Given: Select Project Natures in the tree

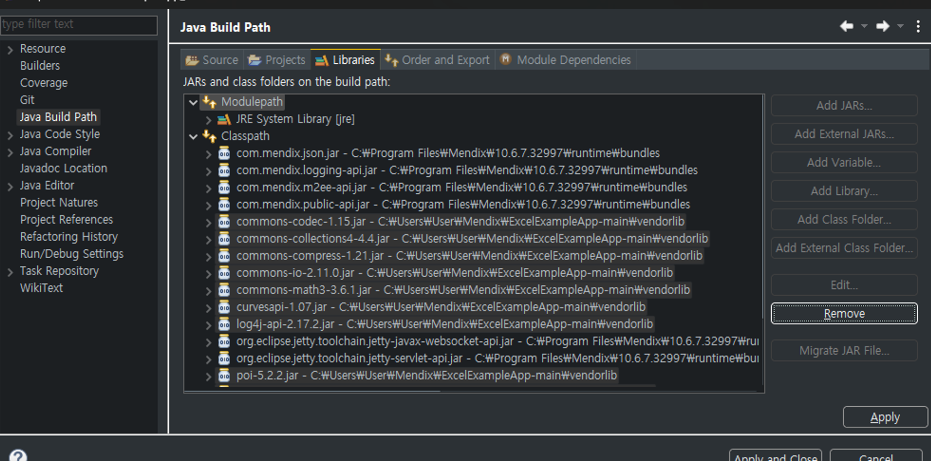Looking at the screenshot, I should [x=59, y=203].
